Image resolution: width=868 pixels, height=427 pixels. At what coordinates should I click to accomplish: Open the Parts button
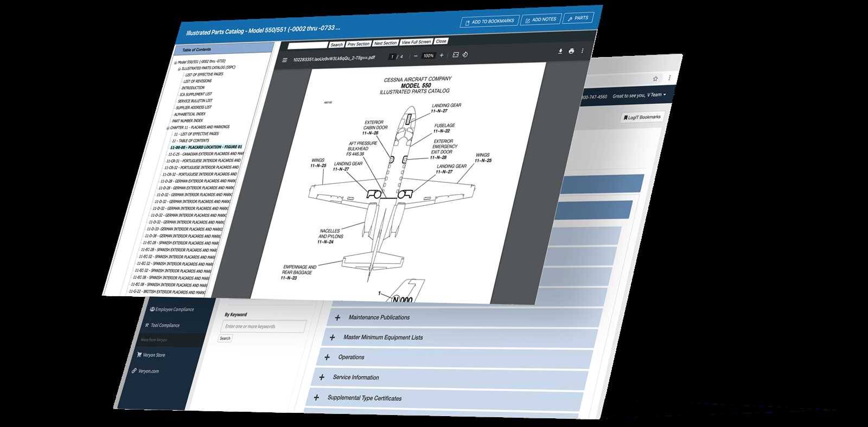click(x=578, y=18)
